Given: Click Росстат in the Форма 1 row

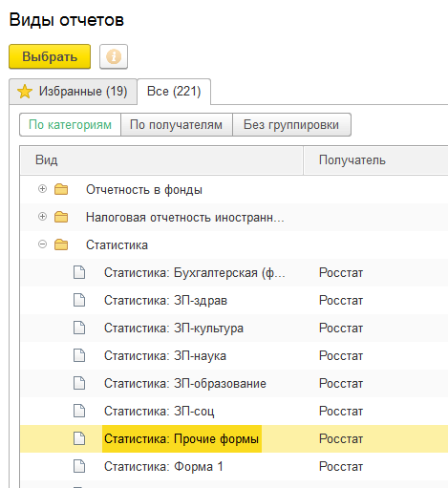Looking at the screenshot, I should 341,467.
